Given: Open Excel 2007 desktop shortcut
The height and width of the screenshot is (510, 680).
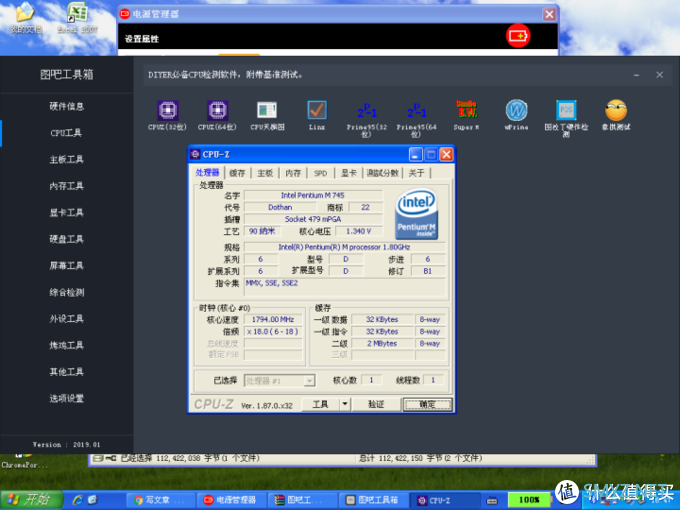Looking at the screenshot, I should pyautogui.click(x=78, y=18).
